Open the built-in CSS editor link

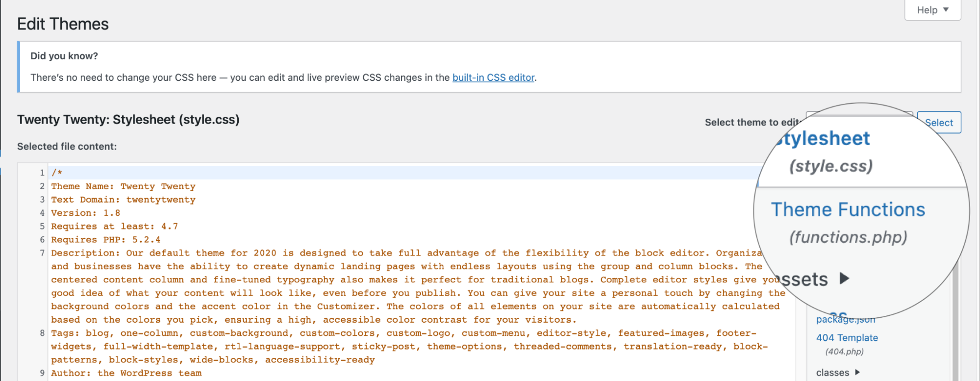493,77
